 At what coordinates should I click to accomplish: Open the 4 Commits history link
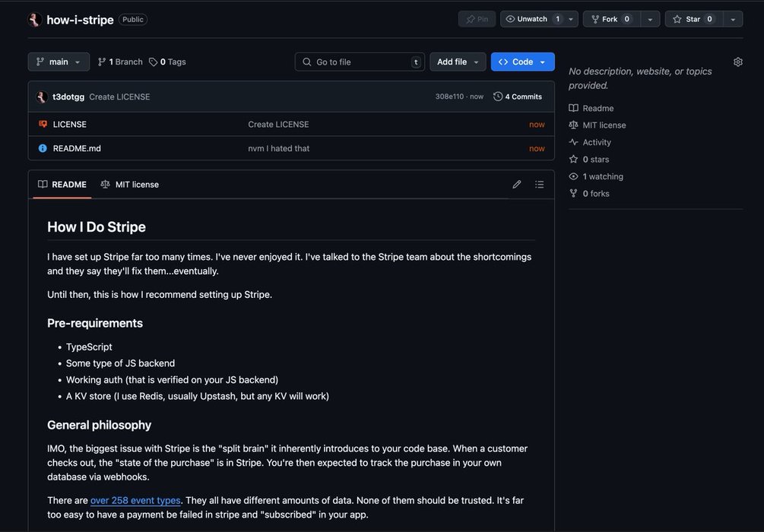(x=518, y=97)
